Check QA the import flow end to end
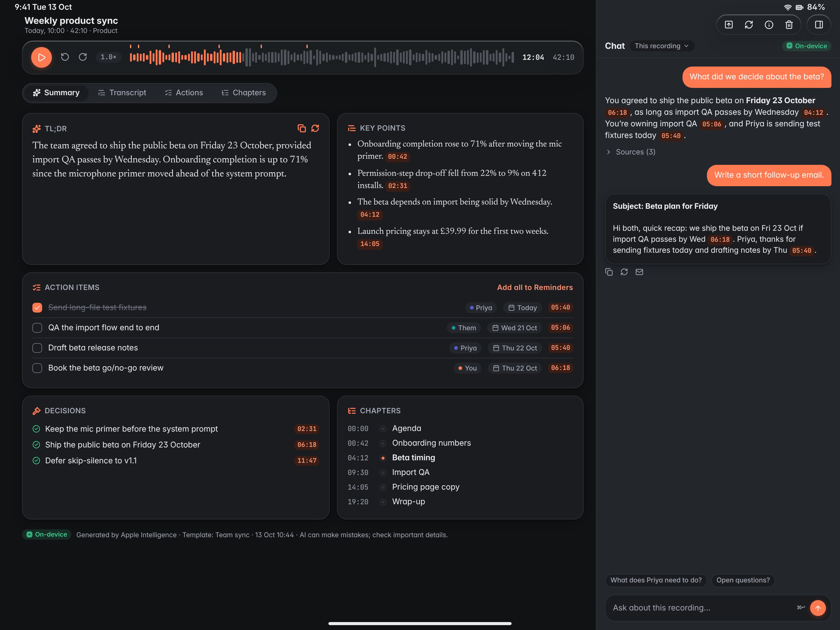This screenshot has height=630, width=840. 37,328
